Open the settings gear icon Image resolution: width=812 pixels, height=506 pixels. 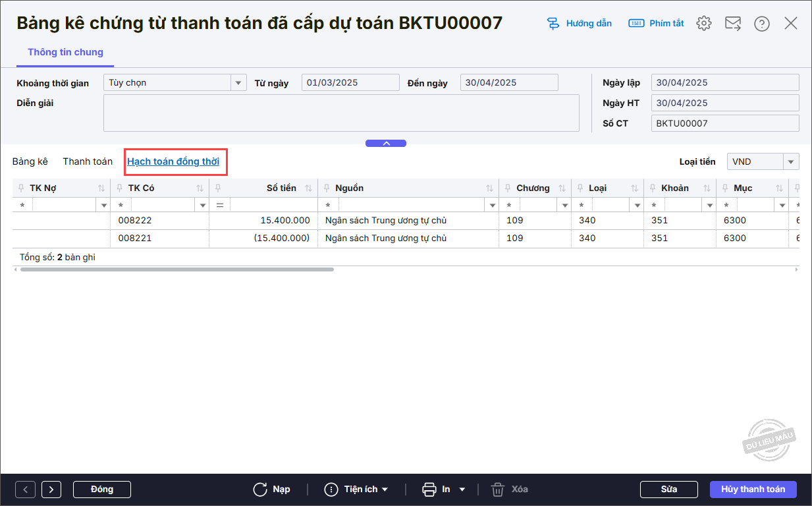point(704,24)
